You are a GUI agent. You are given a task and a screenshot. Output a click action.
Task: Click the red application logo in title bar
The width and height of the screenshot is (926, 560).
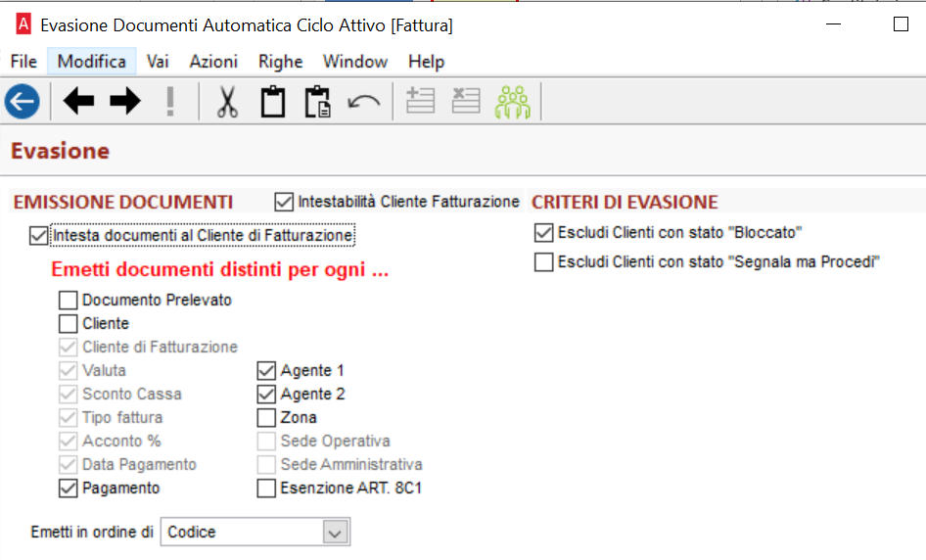[x=23, y=24]
